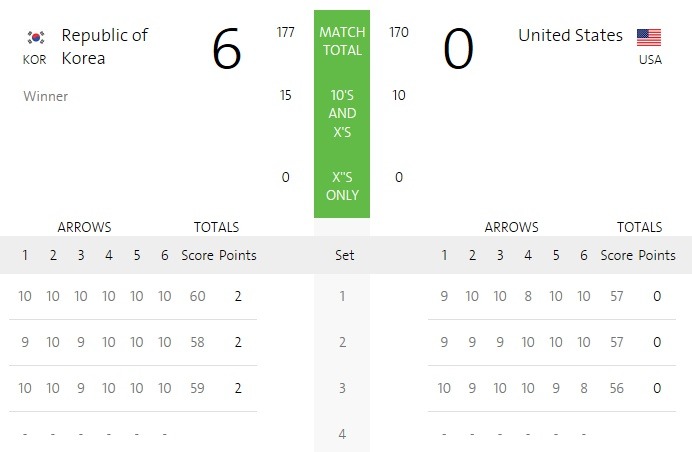Click the USA country code
This screenshot has height=452, width=692.
[650, 60]
